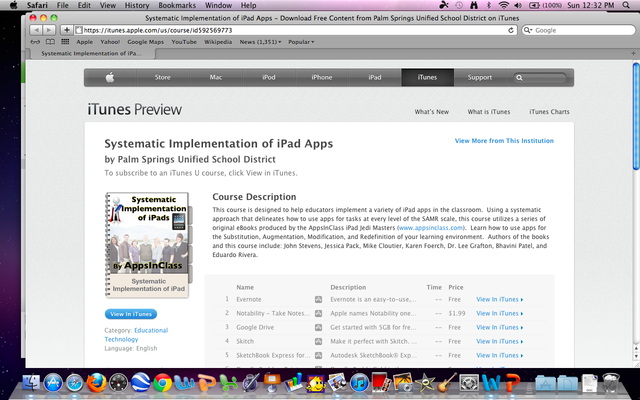The width and height of the screenshot is (640, 400).
Task: Click the URL address field
Action: pos(296,30)
